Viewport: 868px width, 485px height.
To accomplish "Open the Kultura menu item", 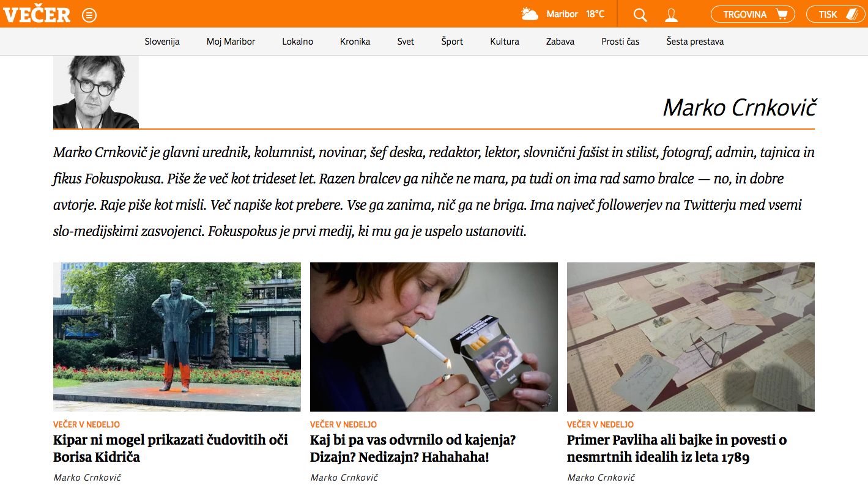I will (505, 42).
